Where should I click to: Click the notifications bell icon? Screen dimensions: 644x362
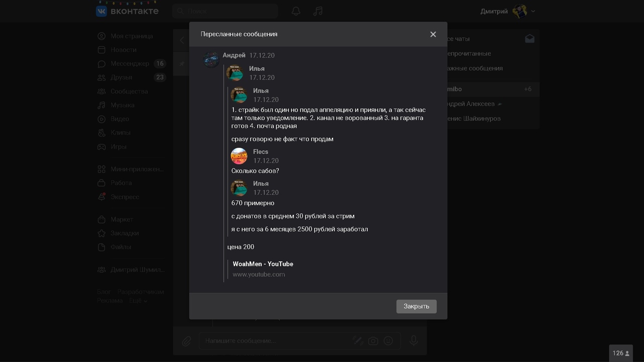pyautogui.click(x=296, y=11)
